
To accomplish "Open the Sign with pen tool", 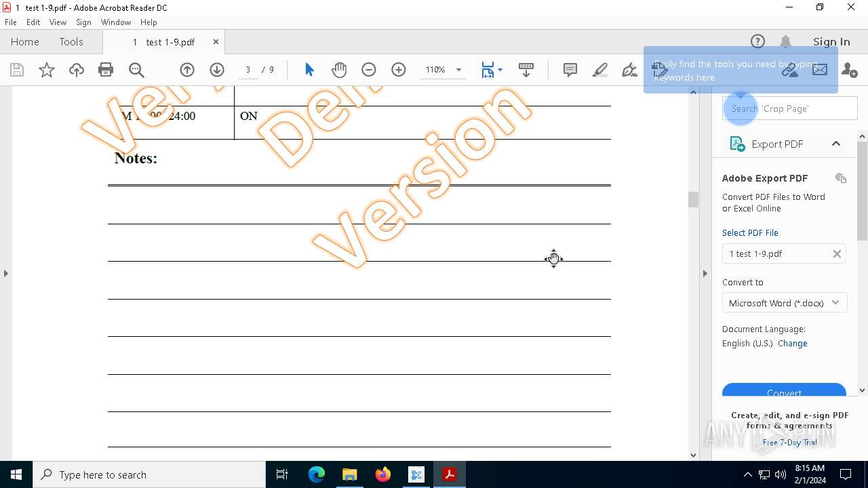I will tap(629, 70).
